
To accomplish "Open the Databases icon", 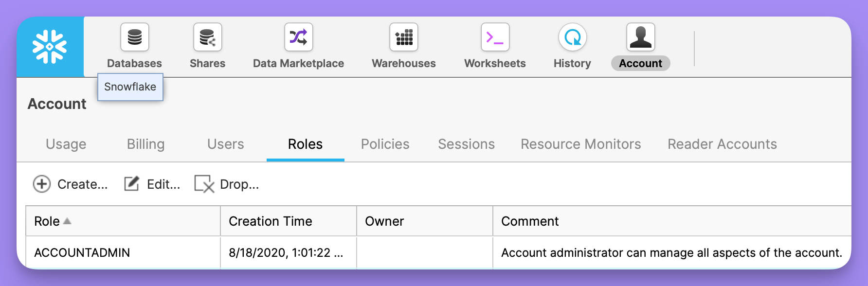I will (x=135, y=37).
